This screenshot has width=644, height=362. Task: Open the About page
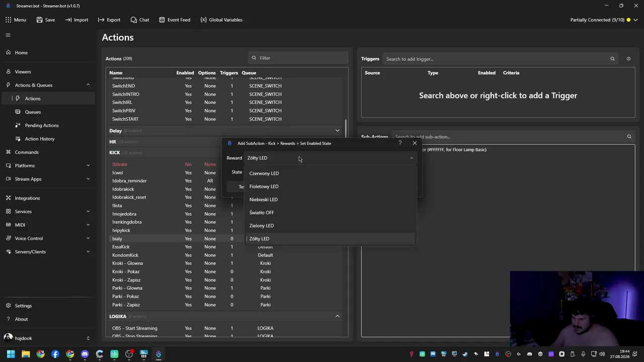click(x=48, y=319)
